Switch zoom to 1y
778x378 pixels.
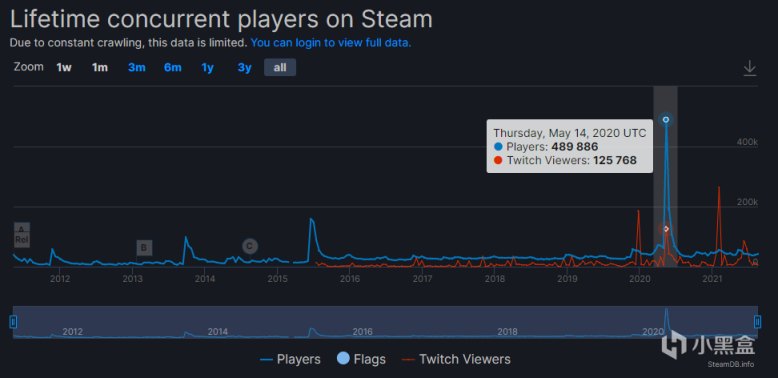click(207, 67)
